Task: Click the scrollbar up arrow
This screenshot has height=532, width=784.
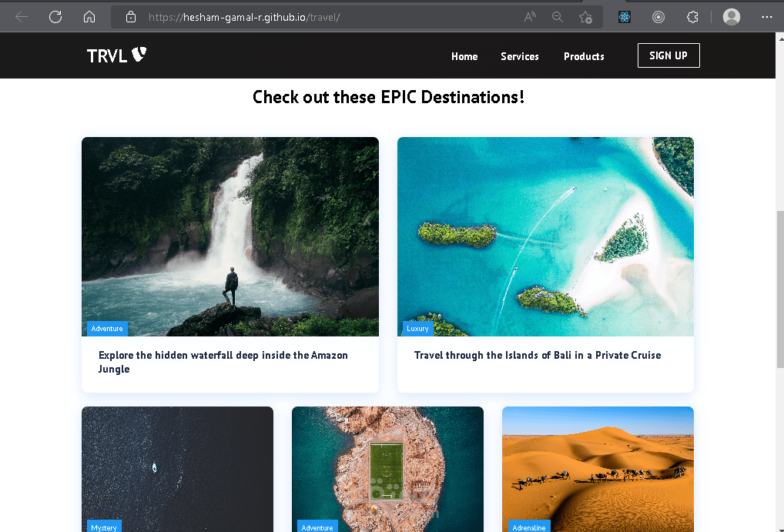Action: click(779, 38)
